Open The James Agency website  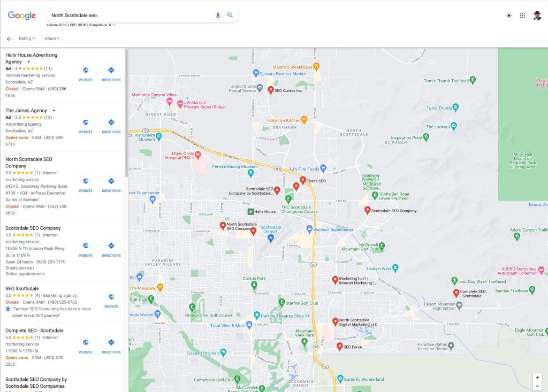click(86, 126)
